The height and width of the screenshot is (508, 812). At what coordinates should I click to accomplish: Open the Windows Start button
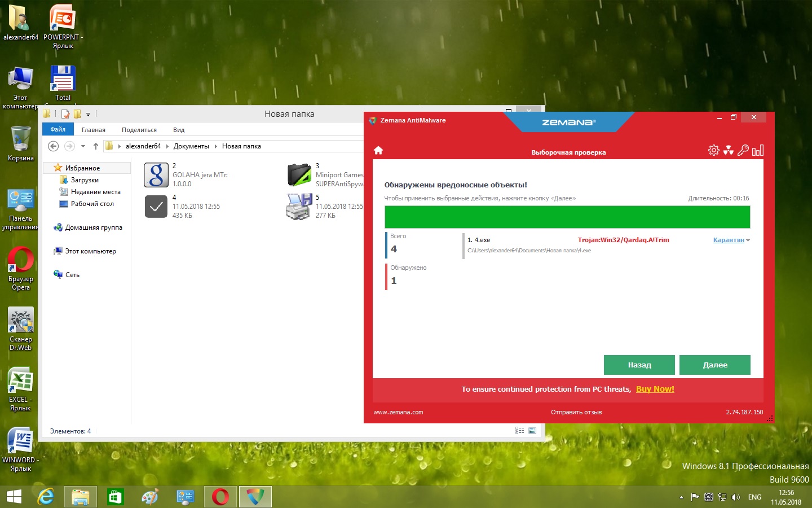(x=14, y=497)
